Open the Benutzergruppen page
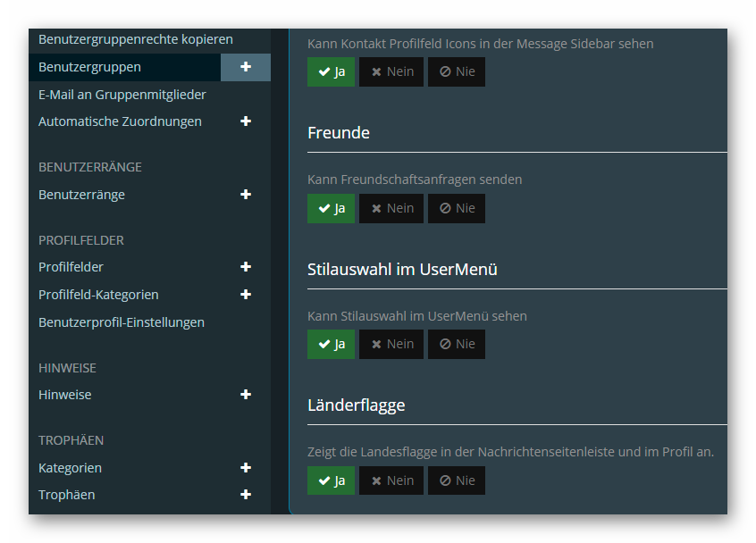 coord(89,67)
